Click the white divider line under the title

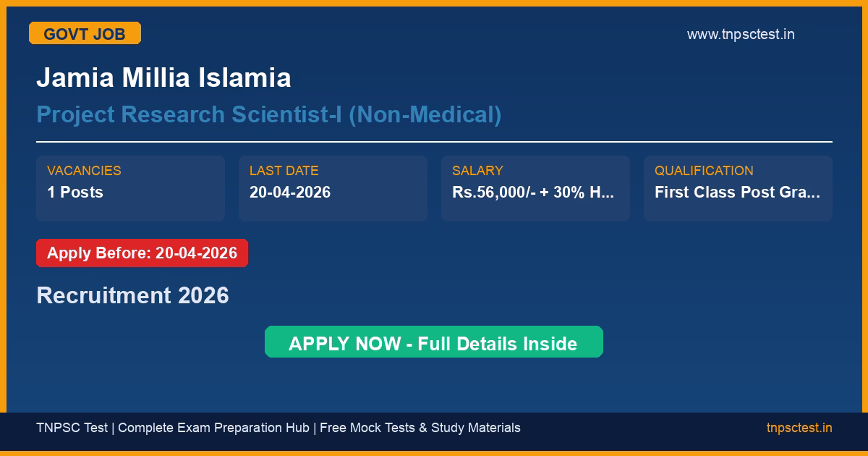tap(434, 142)
